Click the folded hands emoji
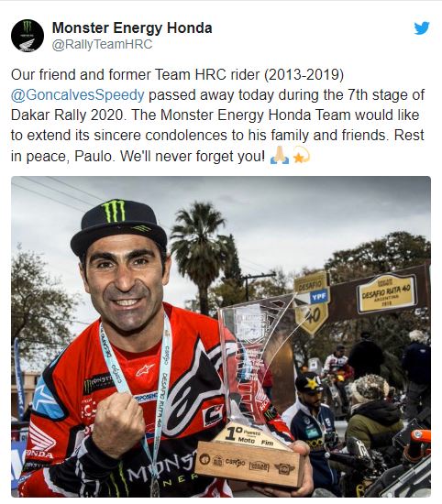This screenshot has width=442, height=504. (280, 156)
